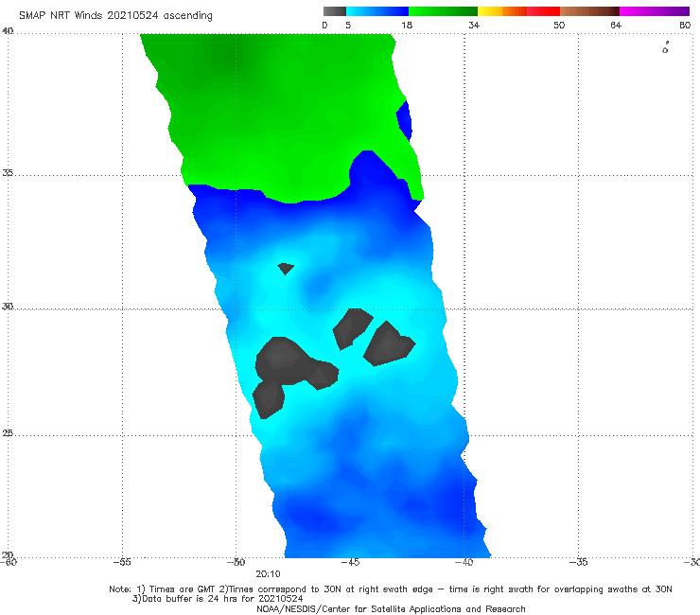Click the '18' label on the color scale
700x615 pixels.
407,25
